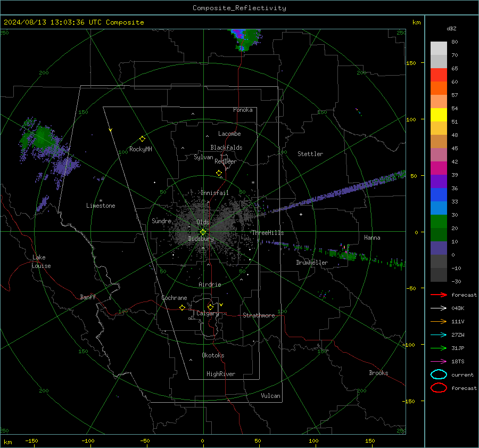The width and height of the screenshot is (479, 448).
Task: Click the purple 39 dBZ color swatch
Action: tap(439, 182)
